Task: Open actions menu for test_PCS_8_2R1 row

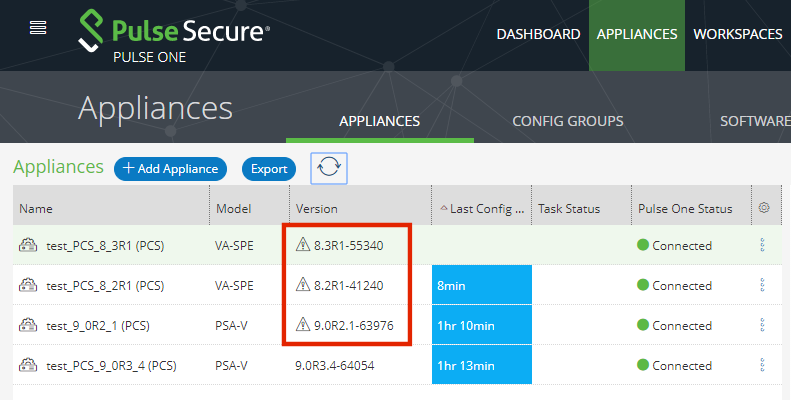Action: coord(762,285)
